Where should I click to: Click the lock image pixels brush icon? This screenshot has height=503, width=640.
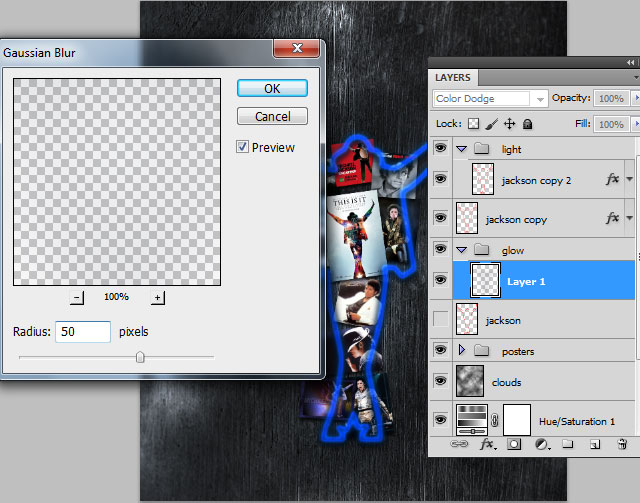tap(492, 123)
